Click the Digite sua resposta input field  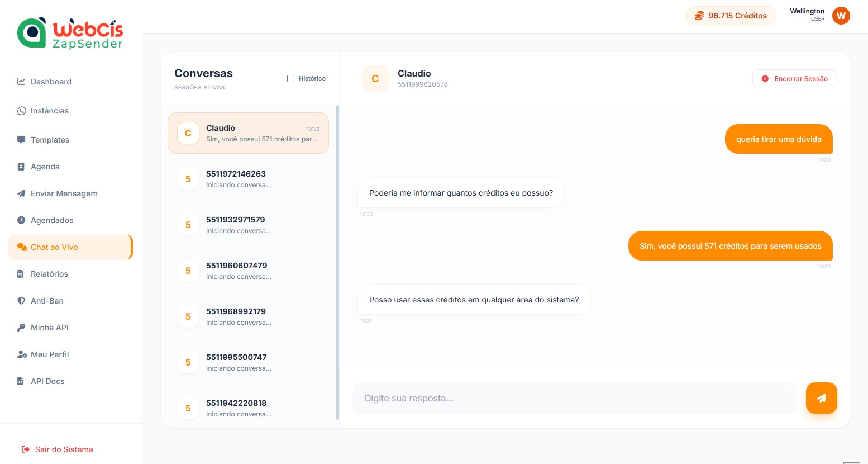[575, 398]
